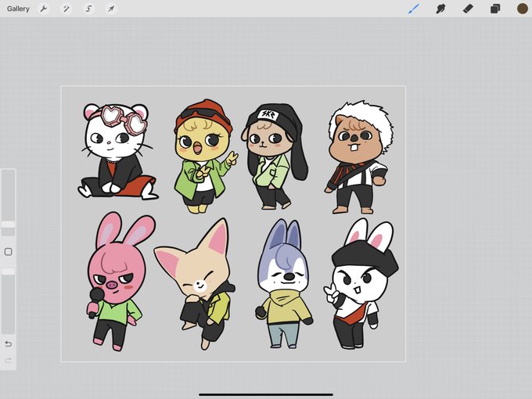532x399 pixels.
Task: Select the Smudge tool
Action: tap(440, 9)
